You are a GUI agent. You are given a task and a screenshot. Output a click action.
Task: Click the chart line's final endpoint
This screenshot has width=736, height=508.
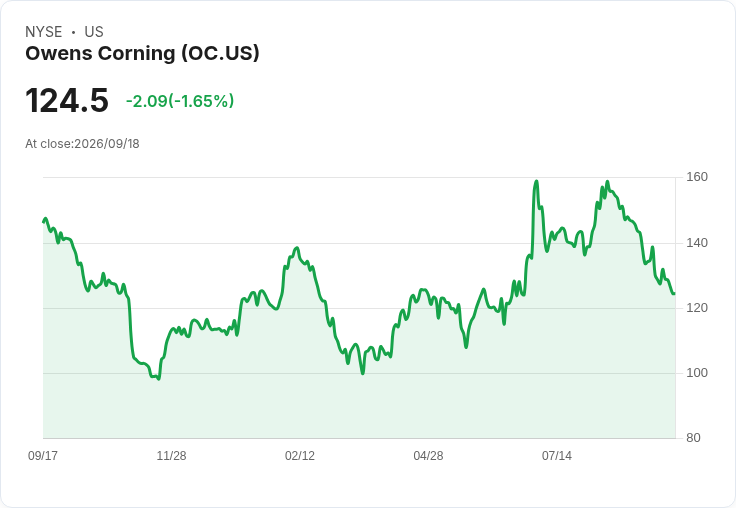674,294
